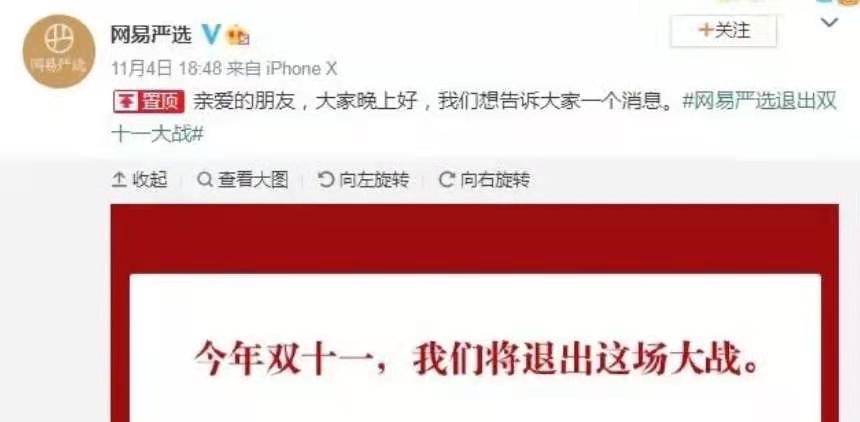The width and height of the screenshot is (860, 422).
Task: Click the red 置顶 pinned tag
Action: [147, 103]
